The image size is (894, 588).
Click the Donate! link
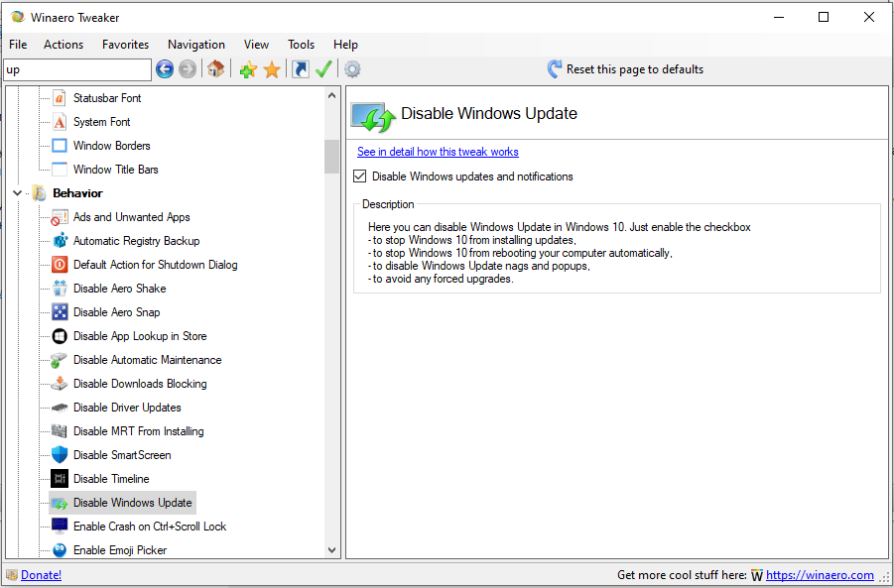tap(41, 575)
